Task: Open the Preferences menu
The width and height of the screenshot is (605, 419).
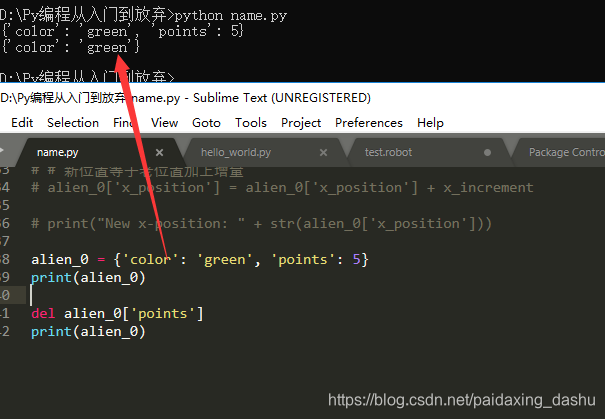Action: (369, 123)
